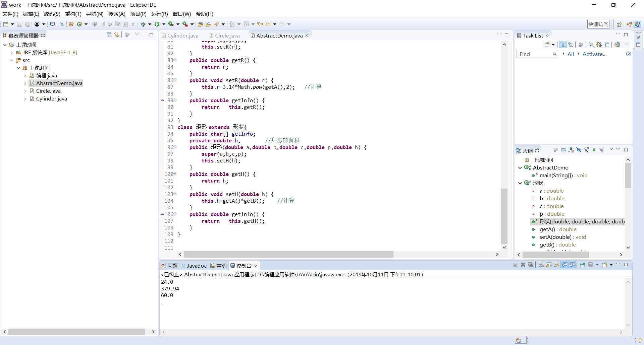The width and height of the screenshot is (644, 345).
Task: Open the 运行(R) menu
Action: coord(159,14)
